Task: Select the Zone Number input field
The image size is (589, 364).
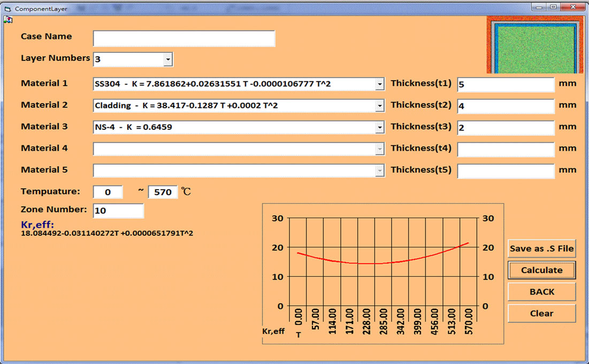Action: [118, 211]
